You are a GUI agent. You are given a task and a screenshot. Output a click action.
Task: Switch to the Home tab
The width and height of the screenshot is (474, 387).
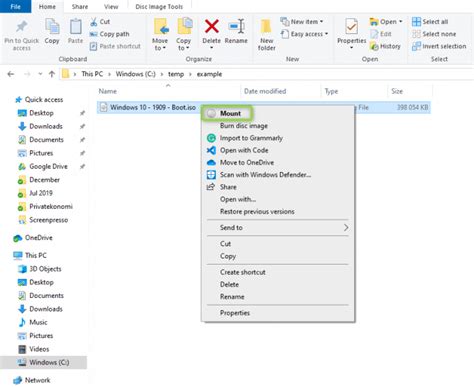pos(47,6)
